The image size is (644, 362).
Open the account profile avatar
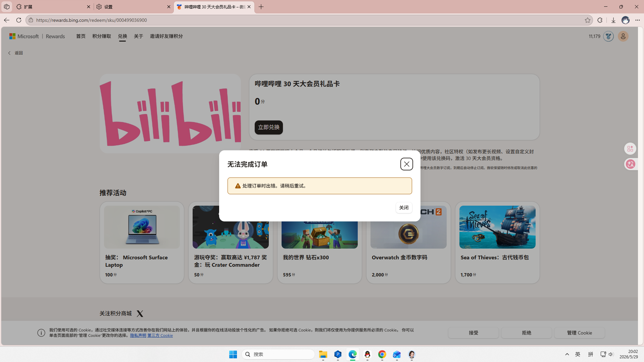(623, 36)
